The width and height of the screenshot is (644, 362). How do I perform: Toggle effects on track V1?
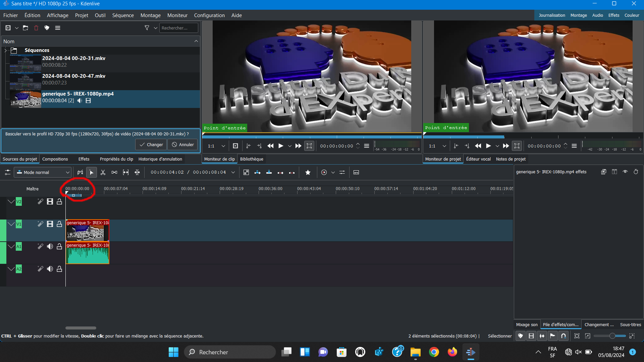coord(40,224)
